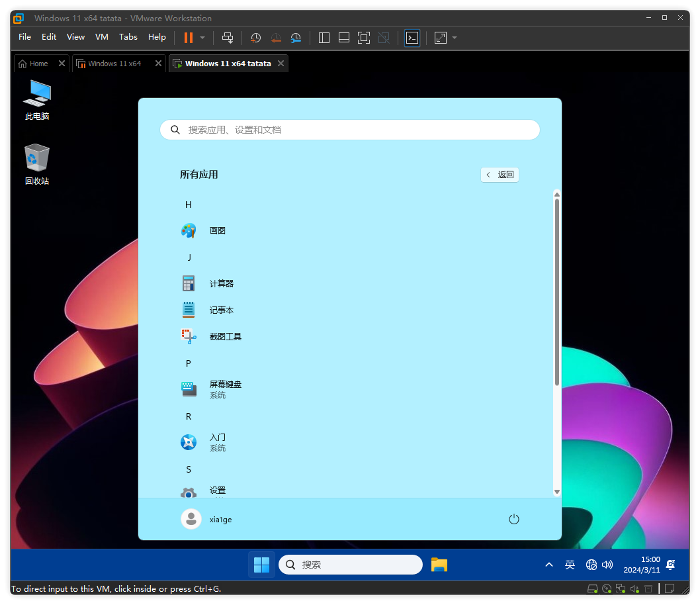Launch the Paint app (画图)
700x605 pixels.
(x=217, y=230)
